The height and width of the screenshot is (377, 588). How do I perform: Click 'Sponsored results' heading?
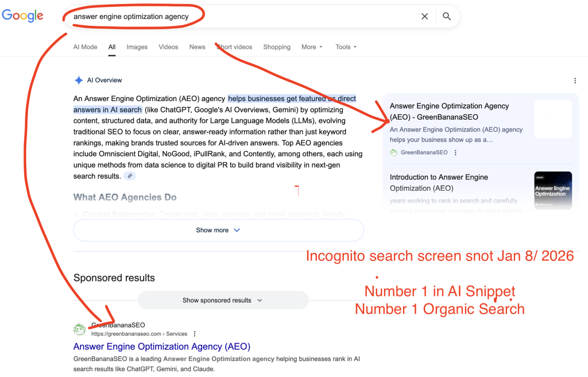(114, 278)
